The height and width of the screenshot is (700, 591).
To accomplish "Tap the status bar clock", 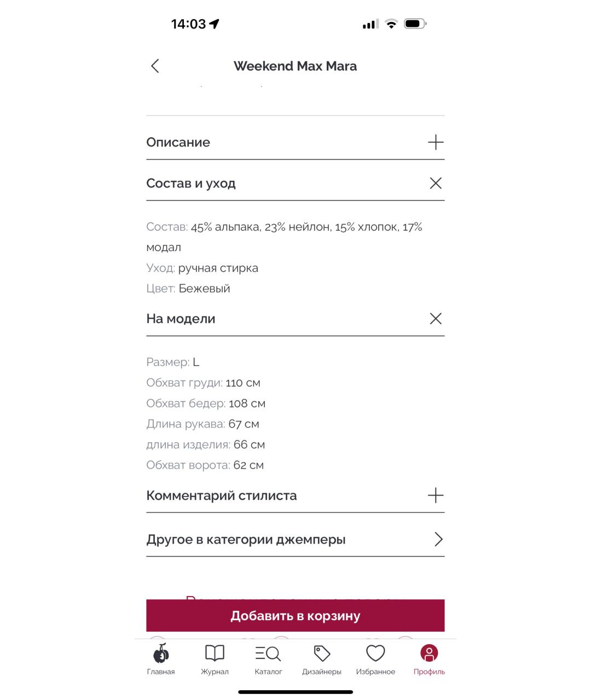I will pos(188,24).
